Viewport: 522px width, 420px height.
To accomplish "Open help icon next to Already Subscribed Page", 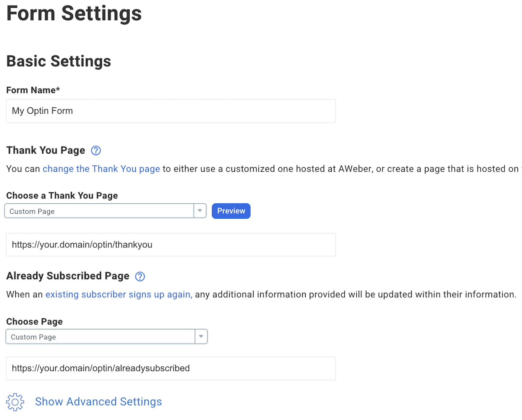I will [x=140, y=276].
